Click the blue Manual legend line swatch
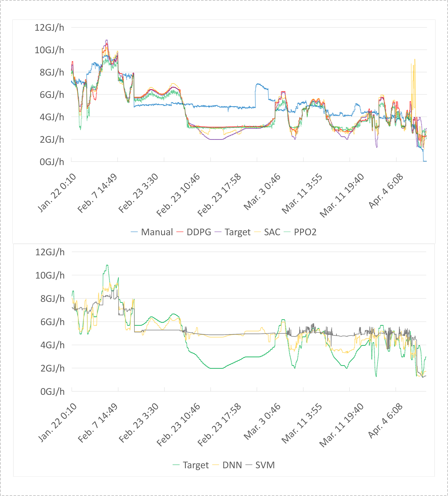This screenshot has width=448, height=496. (134, 232)
